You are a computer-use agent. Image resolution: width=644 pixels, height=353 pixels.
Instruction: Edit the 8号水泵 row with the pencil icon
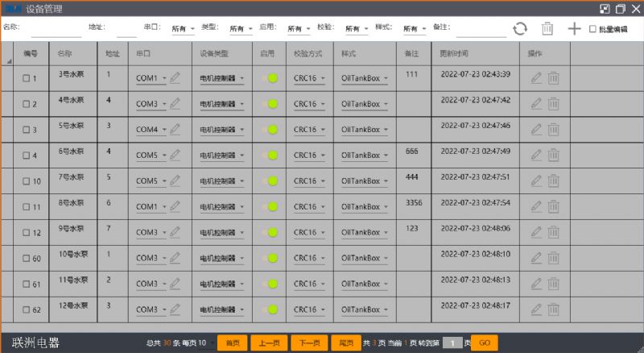pyautogui.click(x=537, y=206)
